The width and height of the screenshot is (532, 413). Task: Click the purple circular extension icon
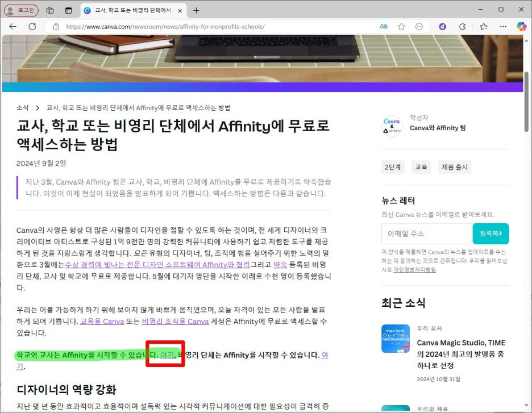coord(442,27)
